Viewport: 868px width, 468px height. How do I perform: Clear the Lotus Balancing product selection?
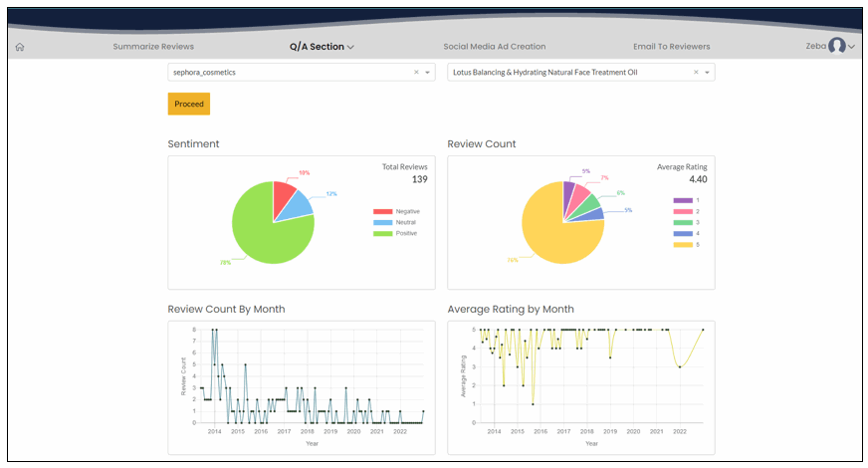(x=696, y=72)
